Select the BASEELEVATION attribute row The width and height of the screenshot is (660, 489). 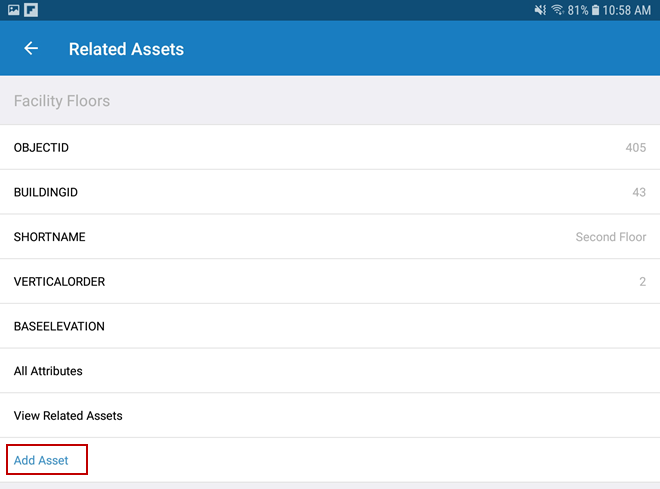point(330,326)
